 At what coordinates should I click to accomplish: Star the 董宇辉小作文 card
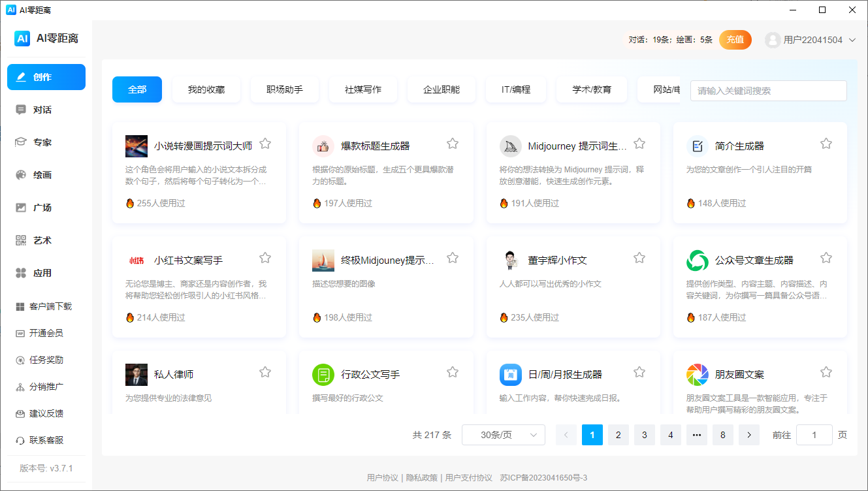(x=639, y=258)
